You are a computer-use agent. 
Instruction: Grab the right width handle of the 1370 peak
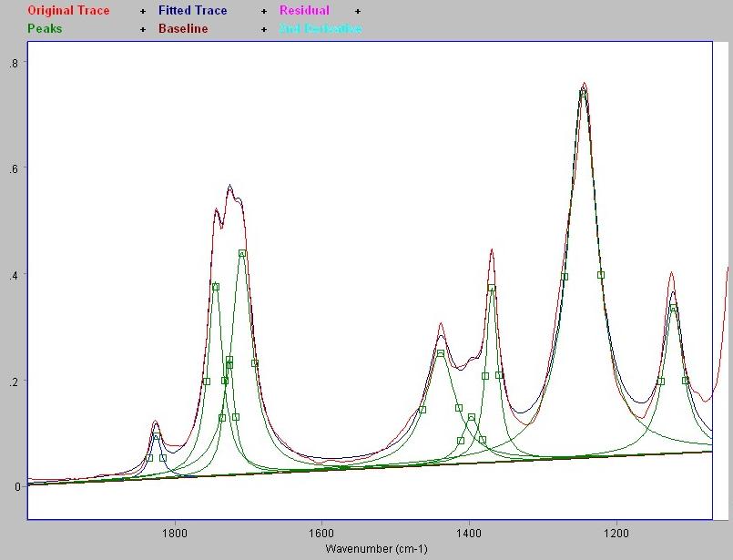point(499,375)
